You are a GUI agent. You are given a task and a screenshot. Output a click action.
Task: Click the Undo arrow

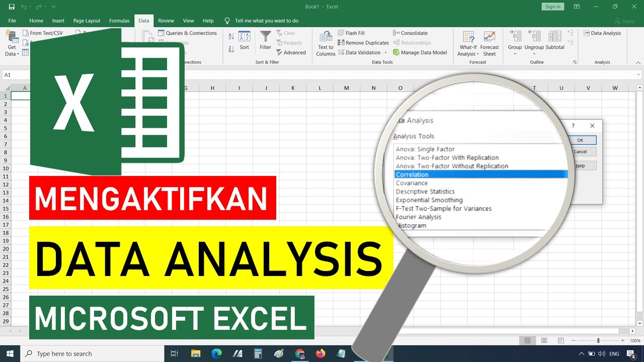(24, 7)
